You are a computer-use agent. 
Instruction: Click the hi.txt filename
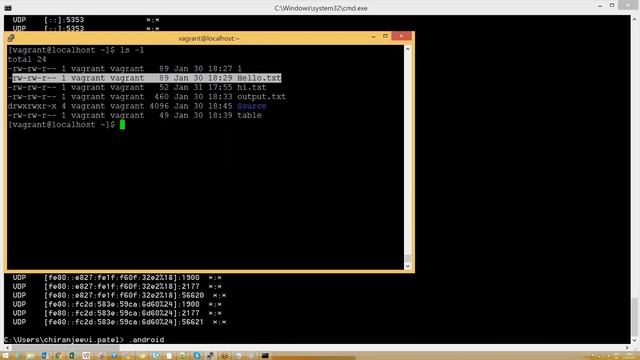[x=251, y=87]
